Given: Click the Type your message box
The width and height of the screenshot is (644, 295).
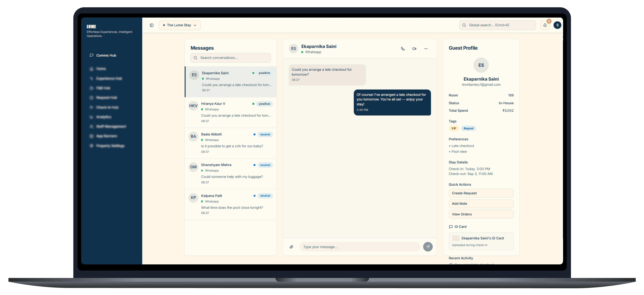Looking at the screenshot, I should pyautogui.click(x=360, y=247).
